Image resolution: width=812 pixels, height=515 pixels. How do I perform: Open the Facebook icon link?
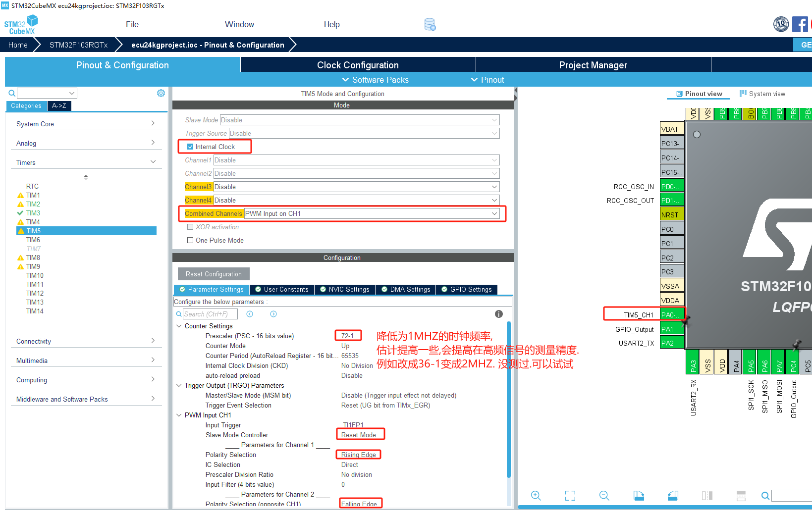(800, 24)
